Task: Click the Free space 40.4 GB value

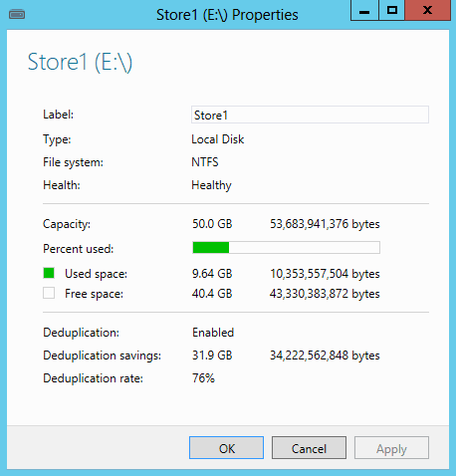Action: point(212,294)
